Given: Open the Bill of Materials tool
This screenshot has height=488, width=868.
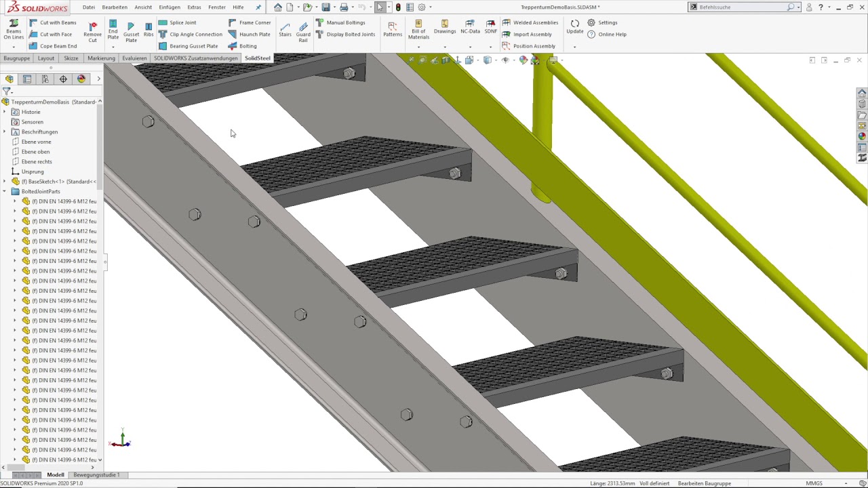Looking at the screenshot, I should coord(418,30).
